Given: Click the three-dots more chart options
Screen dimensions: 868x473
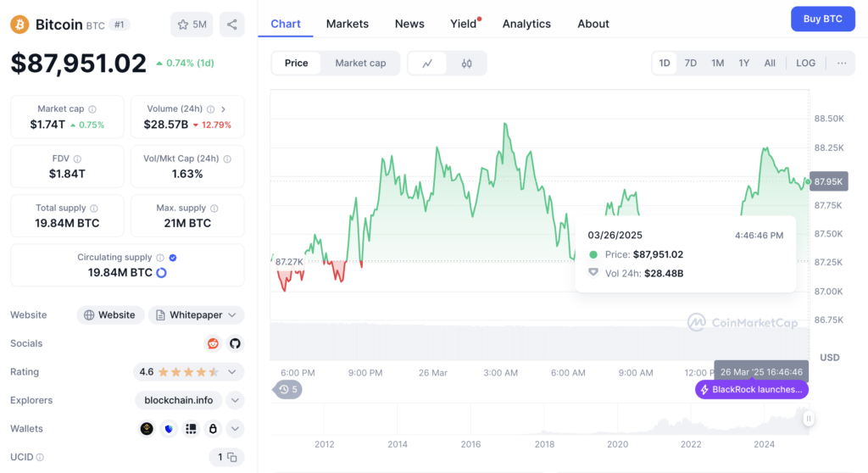Looking at the screenshot, I should [x=842, y=63].
